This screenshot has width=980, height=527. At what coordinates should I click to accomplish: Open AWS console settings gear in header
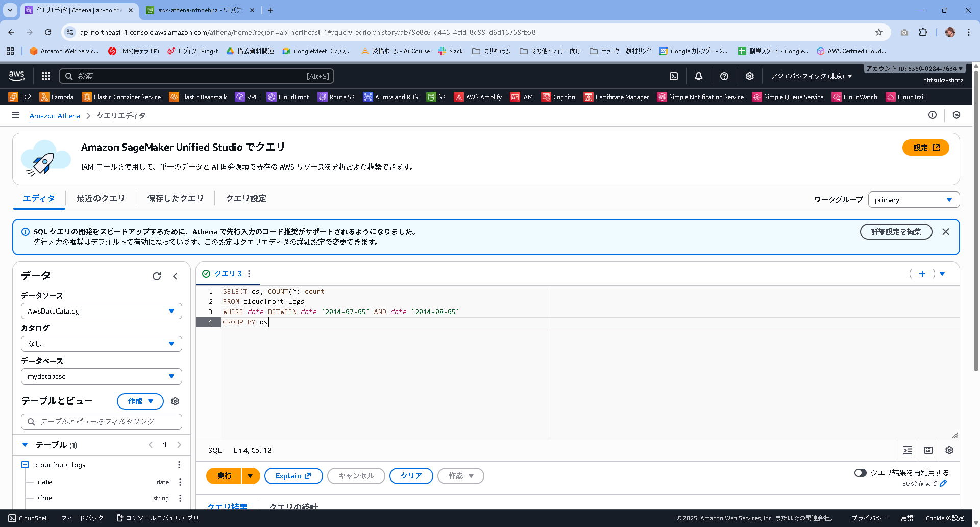(x=750, y=76)
